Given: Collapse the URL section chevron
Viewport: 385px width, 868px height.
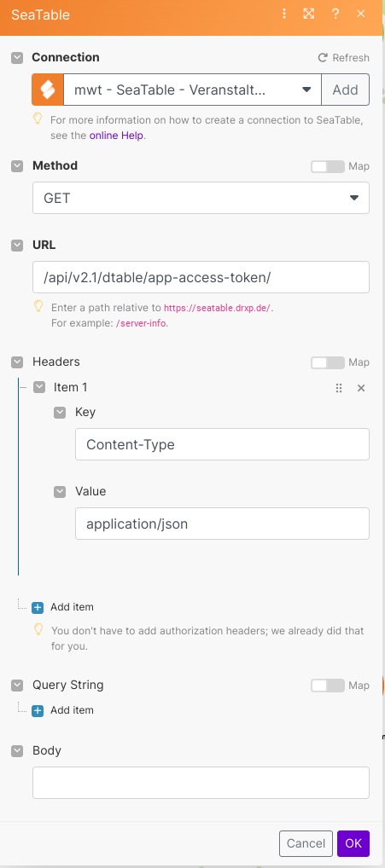Looking at the screenshot, I should click(x=17, y=246).
